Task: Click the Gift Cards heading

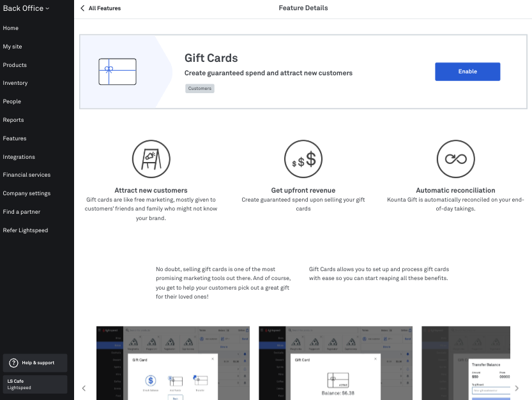Action: point(211,58)
